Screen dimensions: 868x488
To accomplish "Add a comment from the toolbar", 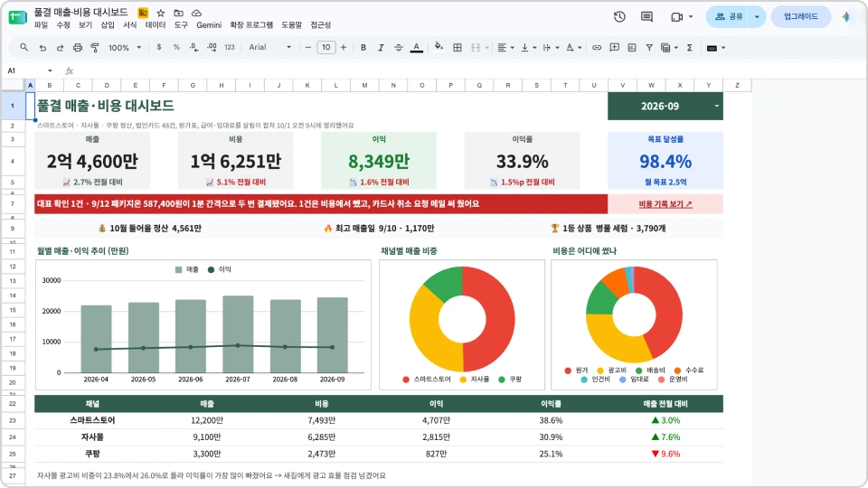I will click(615, 48).
